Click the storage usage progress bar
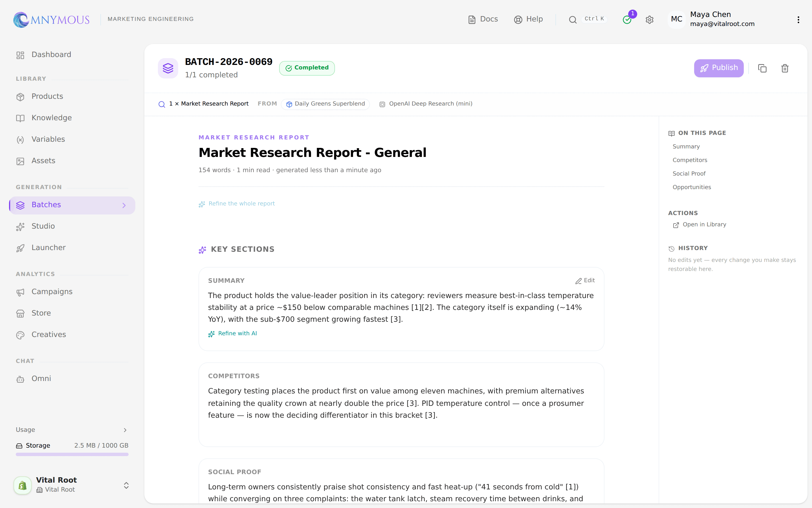Image resolution: width=812 pixels, height=508 pixels. click(x=72, y=454)
